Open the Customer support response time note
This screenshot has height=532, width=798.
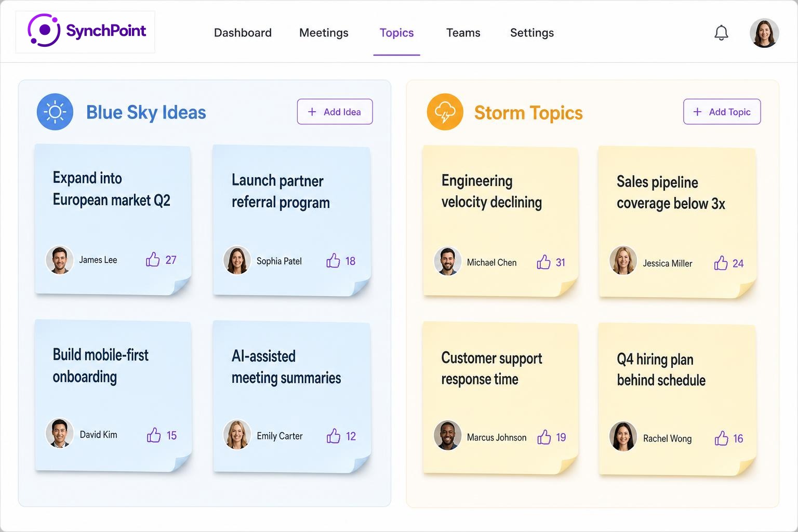point(500,398)
